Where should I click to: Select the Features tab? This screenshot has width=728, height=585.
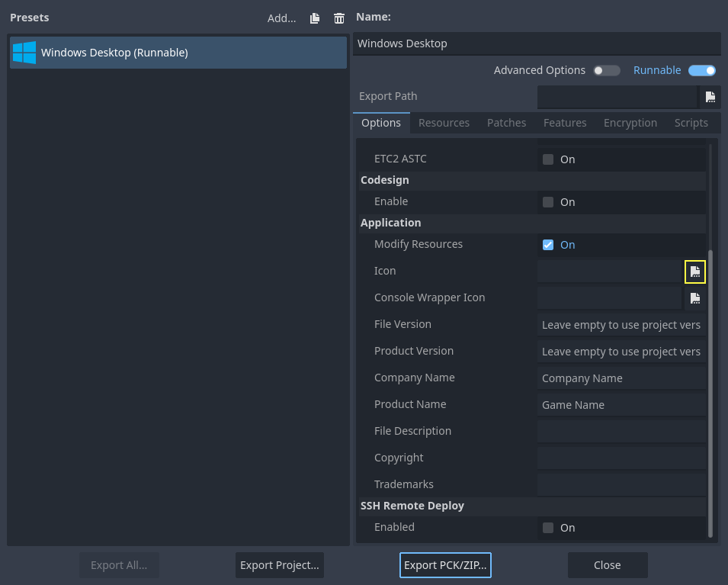564,122
